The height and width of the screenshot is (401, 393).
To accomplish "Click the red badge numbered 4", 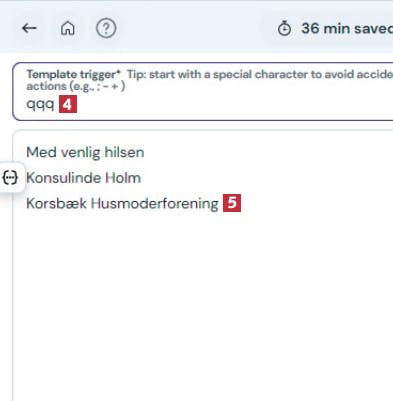I will (x=68, y=104).
